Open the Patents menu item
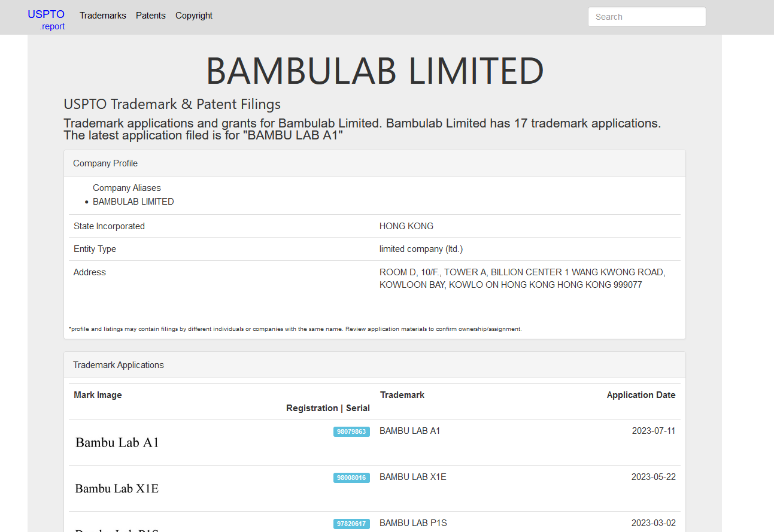Image resolution: width=774 pixels, height=532 pixels. [x=151, y=16]
